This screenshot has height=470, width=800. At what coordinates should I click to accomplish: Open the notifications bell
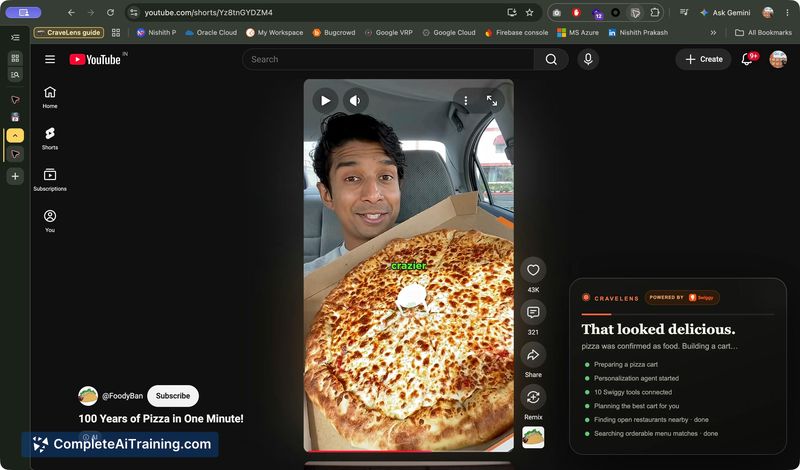(x=747, y=59)
